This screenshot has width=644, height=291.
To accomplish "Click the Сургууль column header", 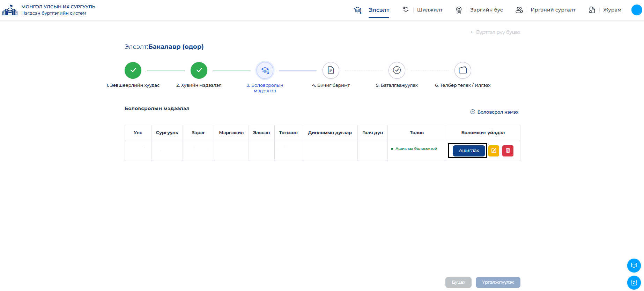I will [167, 133].
